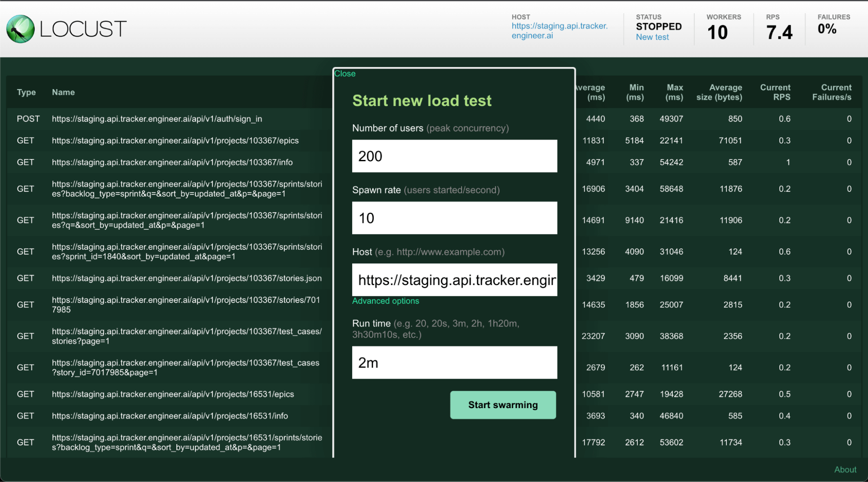Screen dimensions: 868x482
Task: Click the Spawn rate input field
Action: click(x=455, y=218)
